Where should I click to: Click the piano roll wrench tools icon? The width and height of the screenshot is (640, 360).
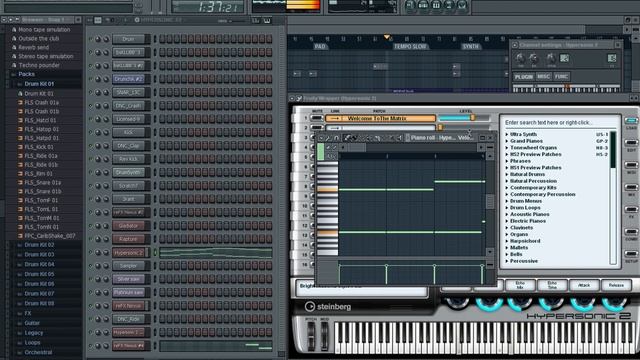(x=329, y=138)
